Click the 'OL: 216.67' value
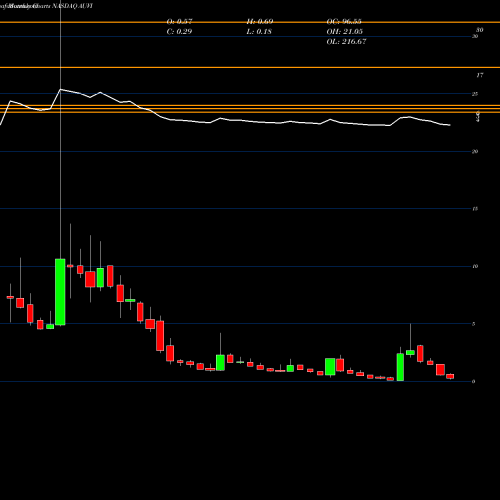The height and width of the screenshot is (500, 500). tap(346, 42)
